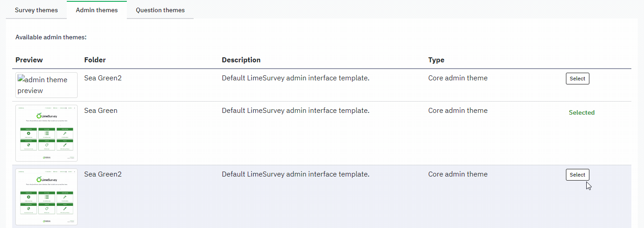Screen dimensions: 644x228
Task: Click Sea Green2 folder name beside broken preview
Action: coord(103,78)
